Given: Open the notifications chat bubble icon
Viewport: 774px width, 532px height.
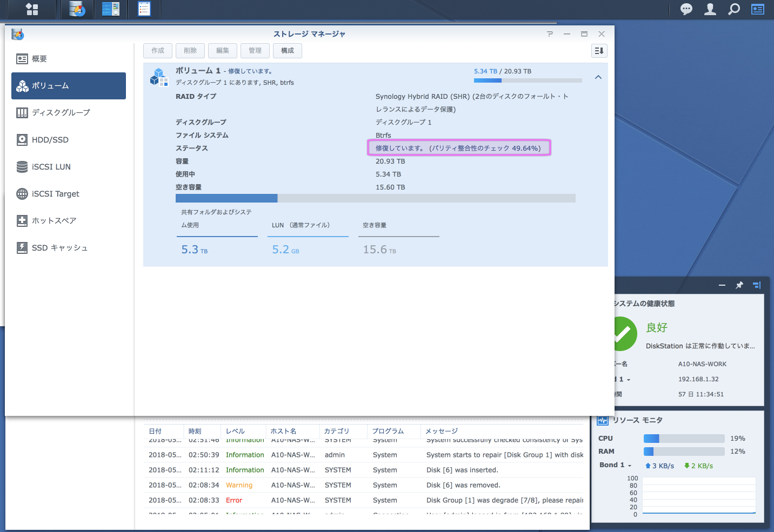Looking at the screenshot, I should [686, 9].
